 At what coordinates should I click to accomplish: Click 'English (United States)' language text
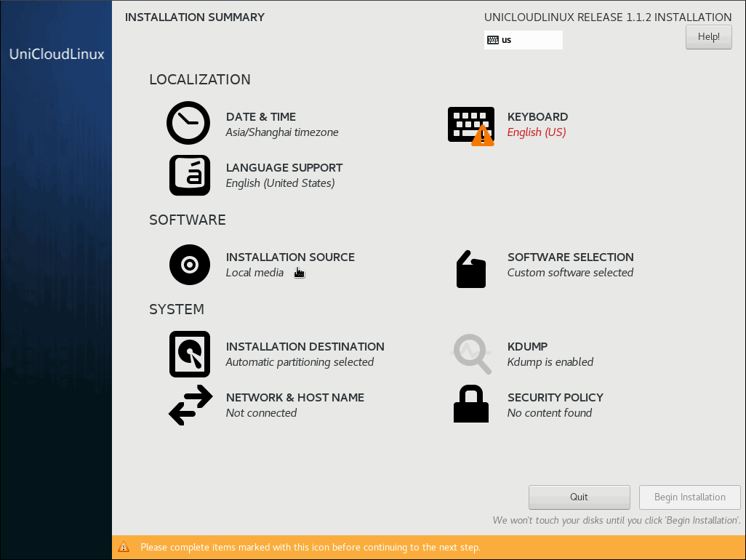(x=280, y=183)
